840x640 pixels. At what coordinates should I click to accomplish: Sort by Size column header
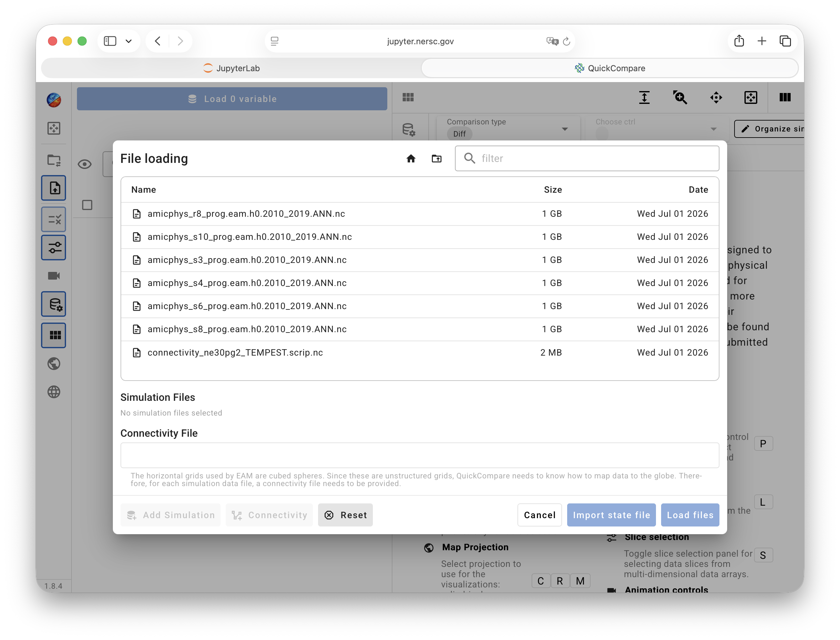tap(553, 190)
